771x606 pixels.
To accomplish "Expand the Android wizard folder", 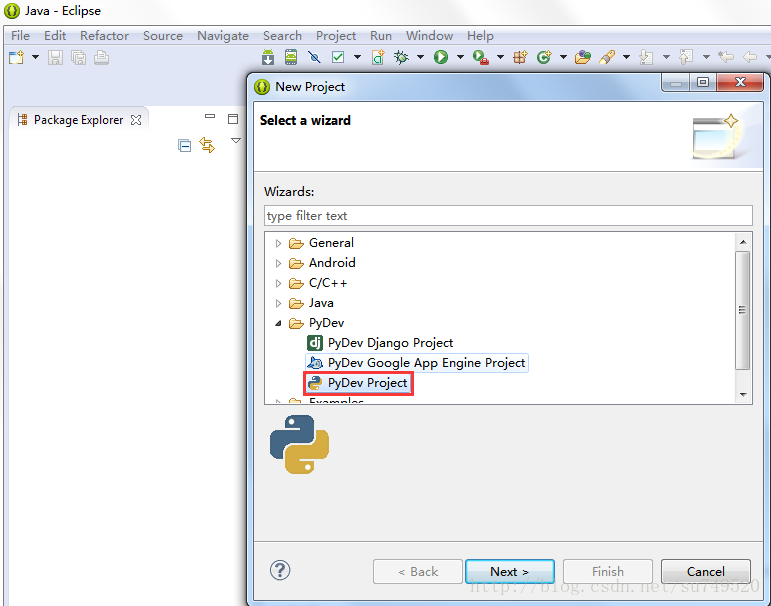I will (x=278, y=263).
